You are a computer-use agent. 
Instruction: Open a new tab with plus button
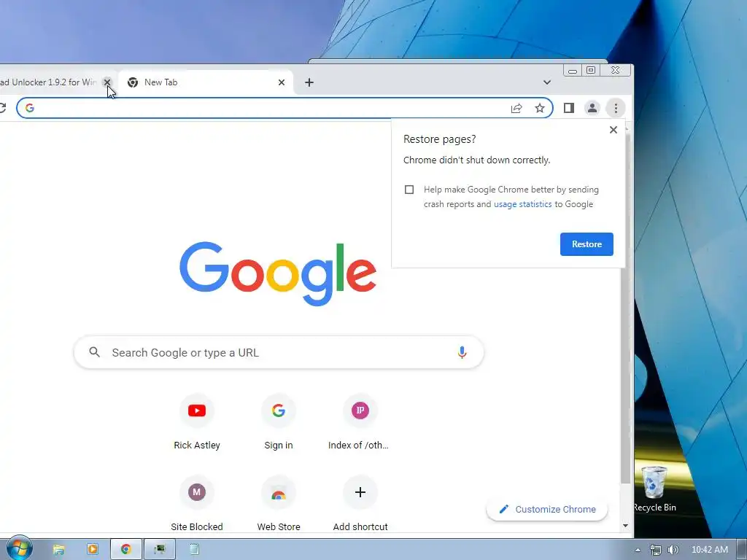309,82
